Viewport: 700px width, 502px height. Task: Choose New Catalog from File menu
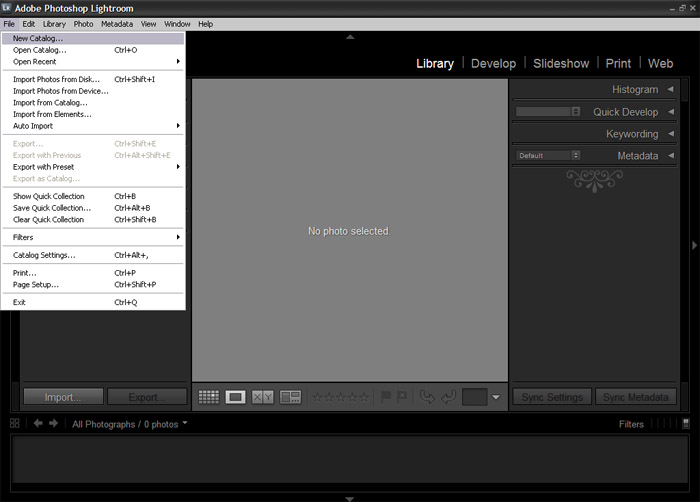38,39
